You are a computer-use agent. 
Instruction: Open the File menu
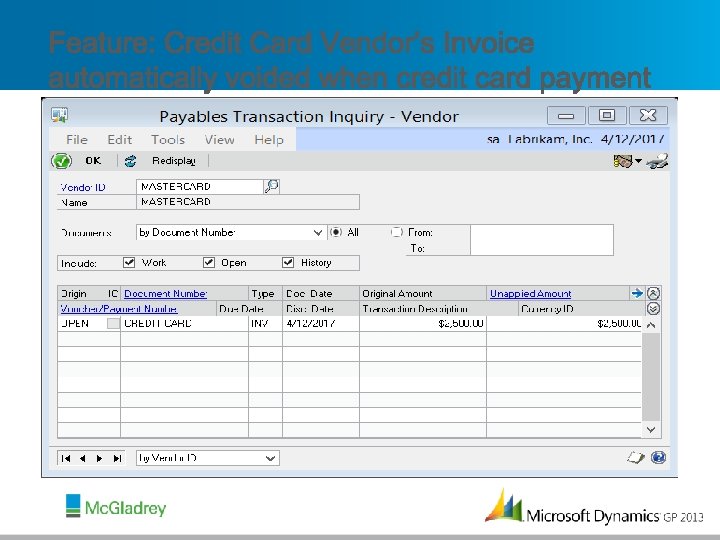[77, 140]
